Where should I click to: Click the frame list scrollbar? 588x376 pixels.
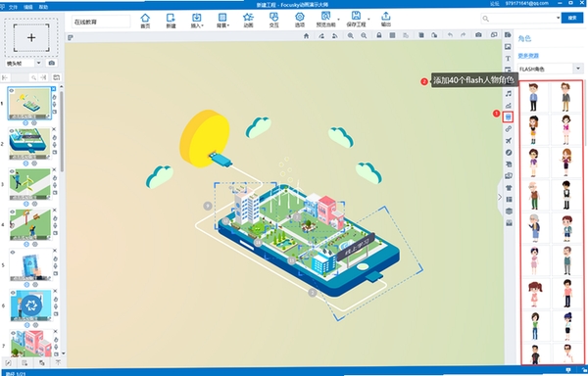click(x=62, y=131)
